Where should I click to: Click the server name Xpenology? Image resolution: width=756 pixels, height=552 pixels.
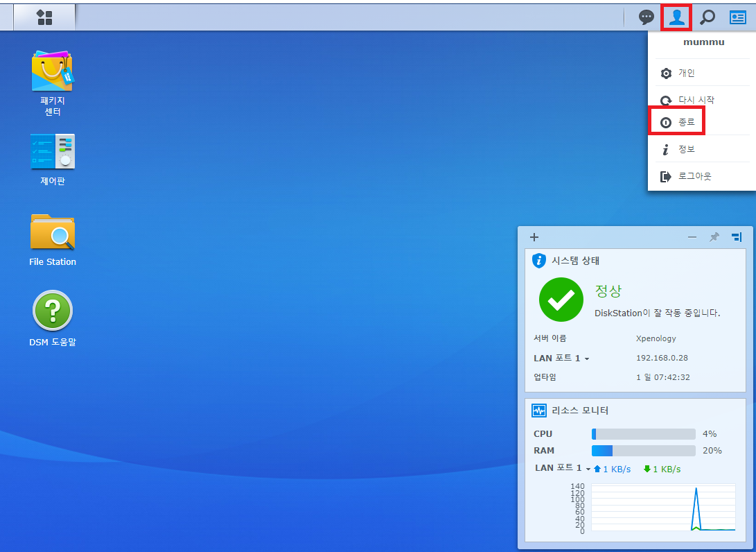tap(656, 338)
